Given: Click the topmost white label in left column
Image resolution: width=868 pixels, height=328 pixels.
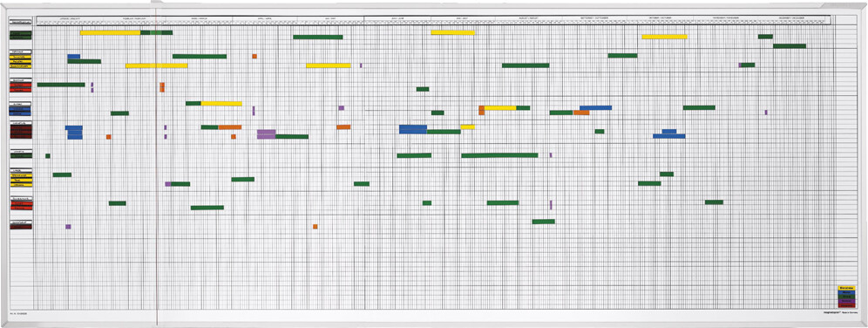Looking at the screenshot, I should tap(21, 23).
